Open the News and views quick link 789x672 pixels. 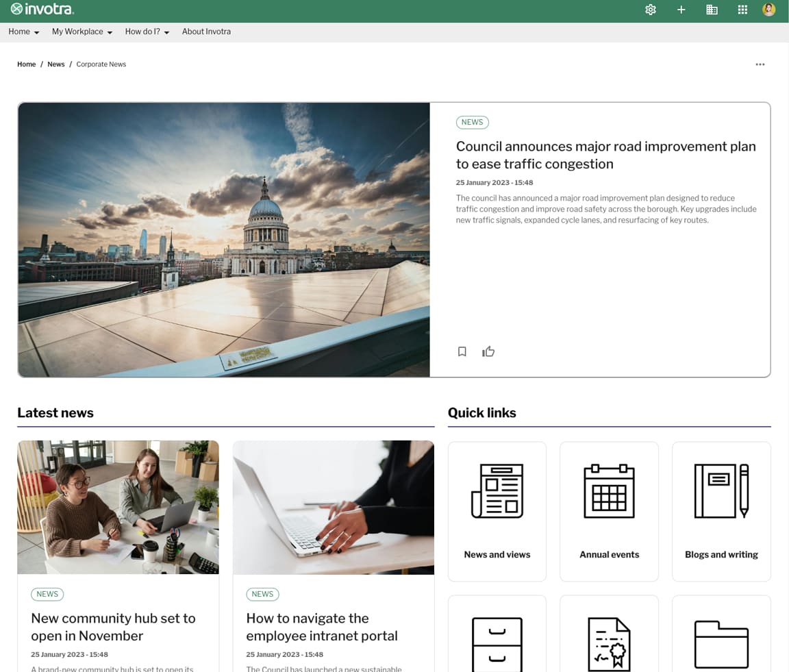tap(497, 511)
